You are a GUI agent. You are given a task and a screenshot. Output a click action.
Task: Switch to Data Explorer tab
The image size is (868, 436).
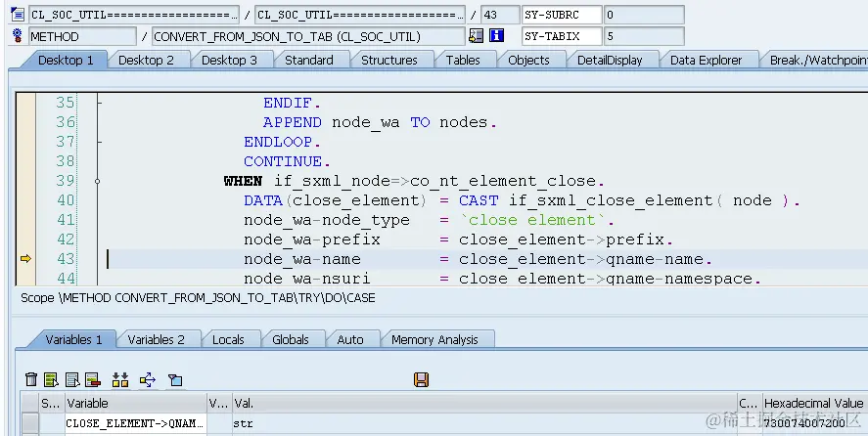(x=706, y=60)
